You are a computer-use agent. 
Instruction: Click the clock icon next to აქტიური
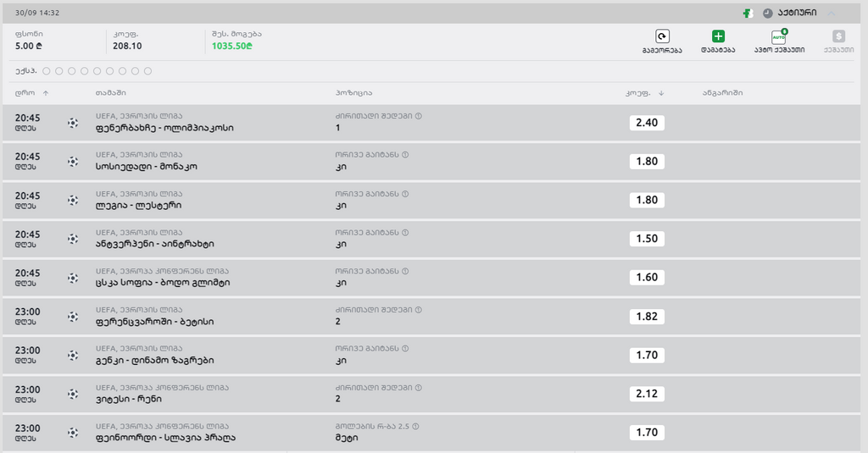[x=768, y=14]
